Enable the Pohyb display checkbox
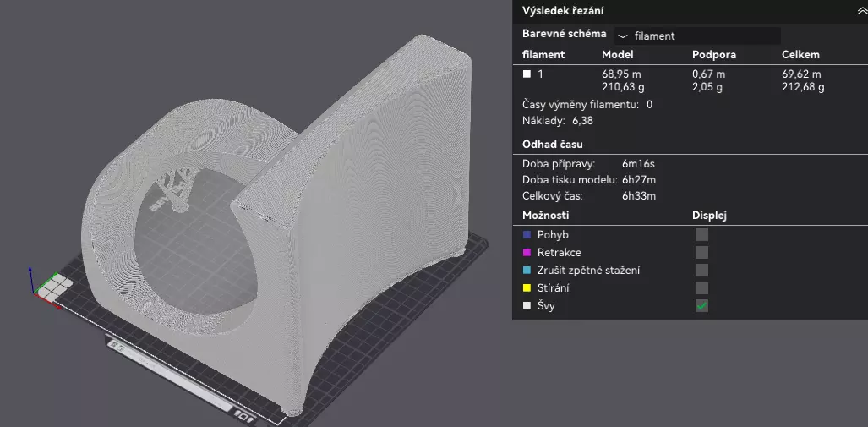The image size is (868, 427). click(701, 235)
